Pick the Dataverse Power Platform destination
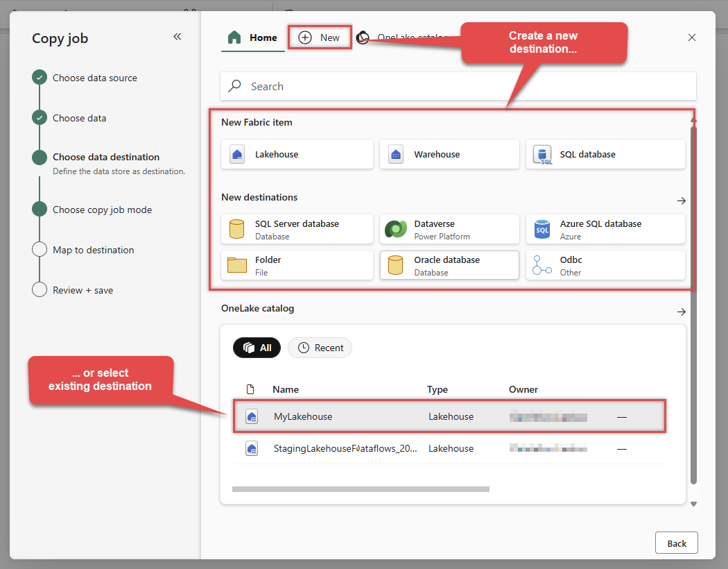The image size is (728, 569). tap(449, 229)
